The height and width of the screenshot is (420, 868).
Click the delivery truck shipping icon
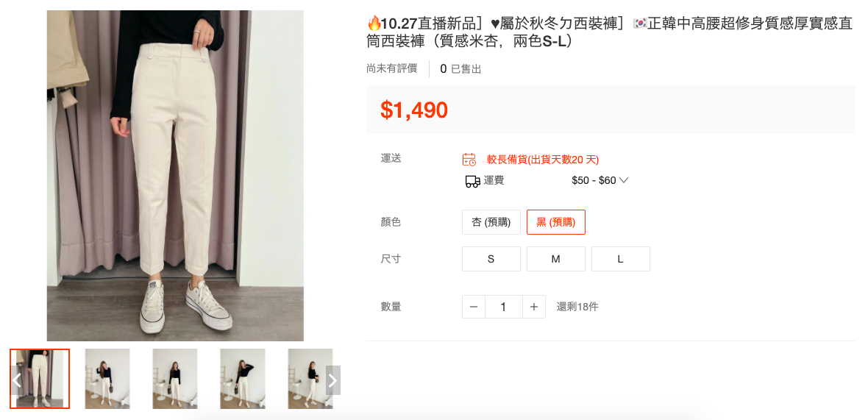click(x=472, y=181)
